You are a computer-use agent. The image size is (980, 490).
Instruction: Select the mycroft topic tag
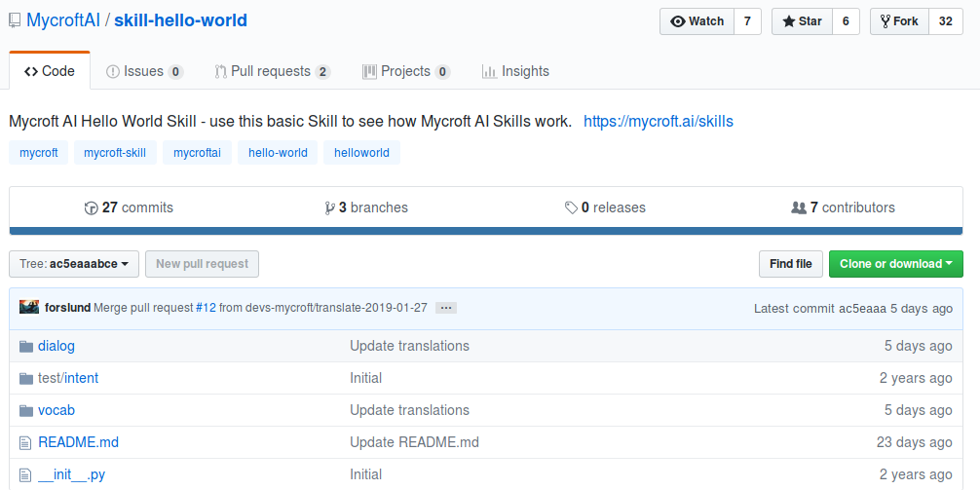[x=39, y=153]
